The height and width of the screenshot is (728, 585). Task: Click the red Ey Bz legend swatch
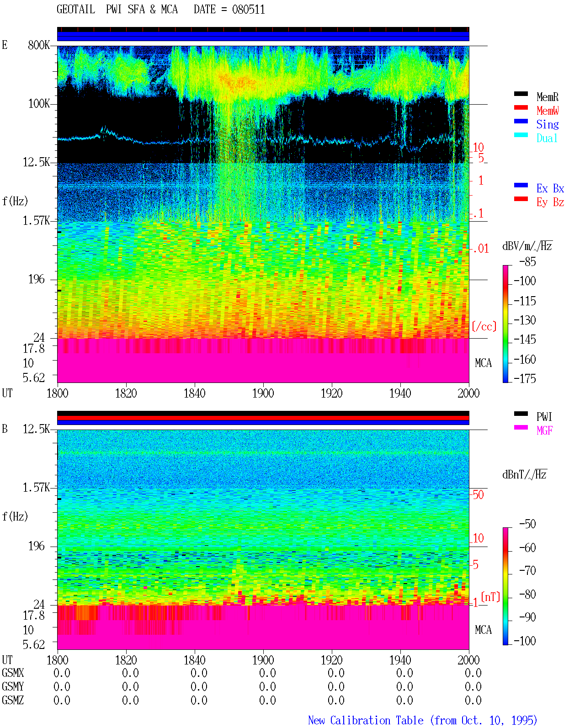[521, 199]
